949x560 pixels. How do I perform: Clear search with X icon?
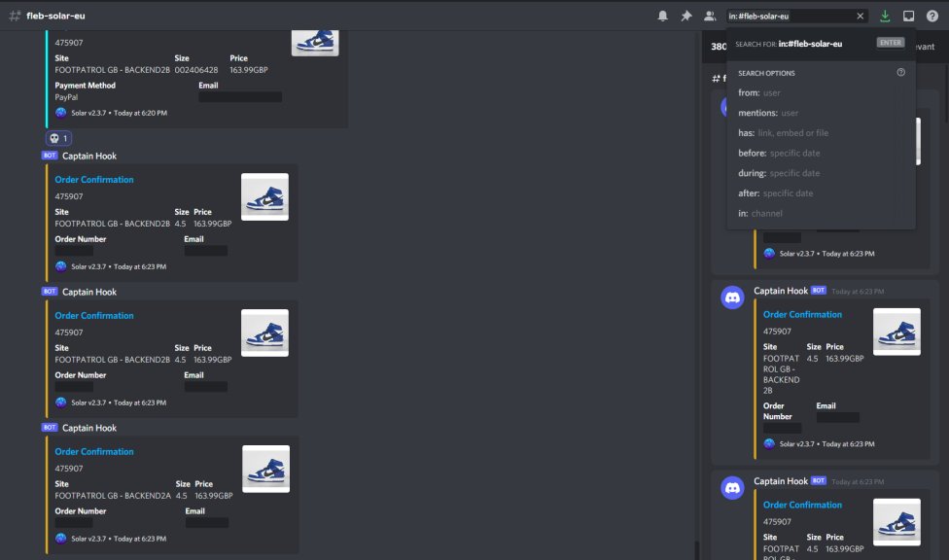860,16
